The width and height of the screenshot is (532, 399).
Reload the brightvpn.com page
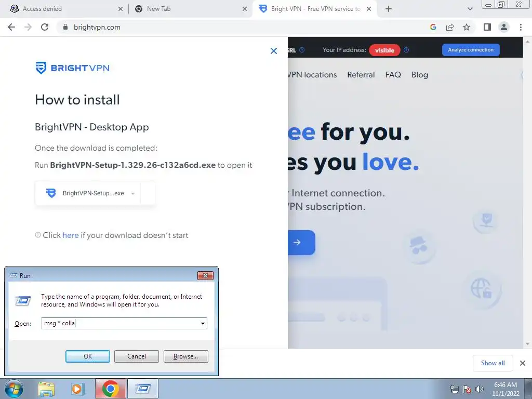pyautogui.click(x=45, y=27)
